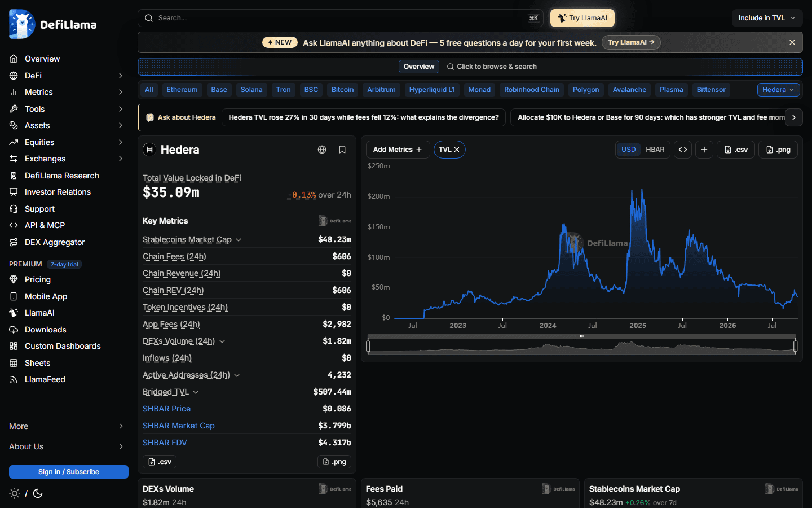This screenshot has width=812, height=508.
Task: Toggle chart denomination to HBAR
Action: (x=655, y=150)
